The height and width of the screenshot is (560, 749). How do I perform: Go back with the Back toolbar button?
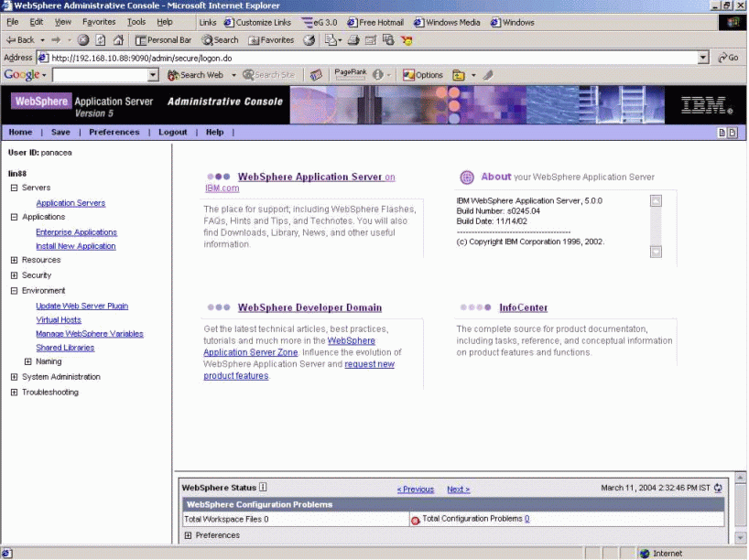pyautogui.click(x=20, y=40)
